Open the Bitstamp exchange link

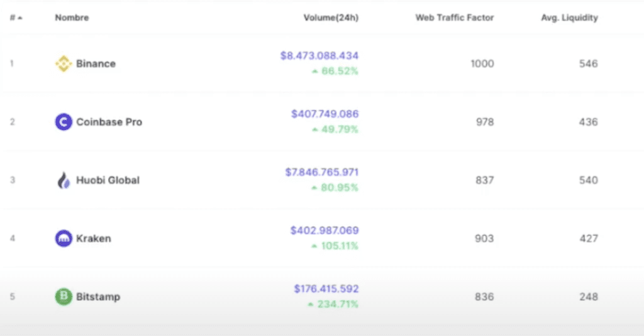point(98,296)
